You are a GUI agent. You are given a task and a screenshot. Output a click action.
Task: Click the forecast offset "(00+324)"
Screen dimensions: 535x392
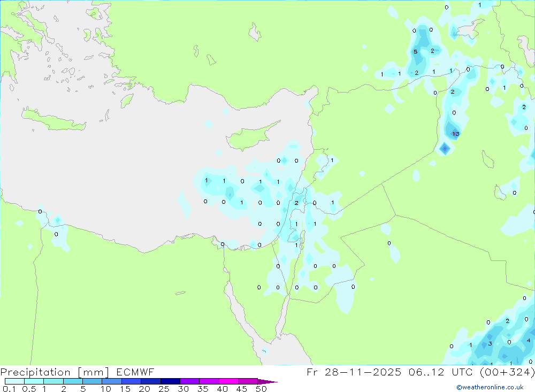[x=507, y=372]
